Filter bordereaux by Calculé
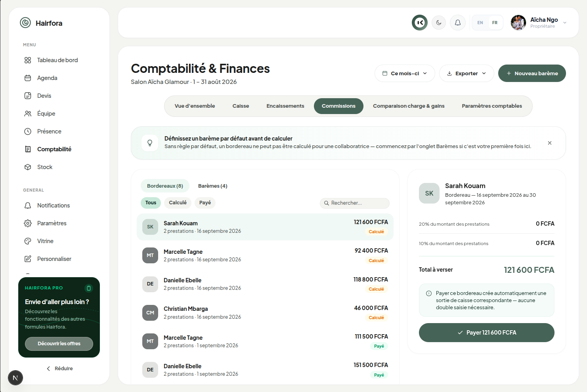587x392 pixels. tap(178, 203)
